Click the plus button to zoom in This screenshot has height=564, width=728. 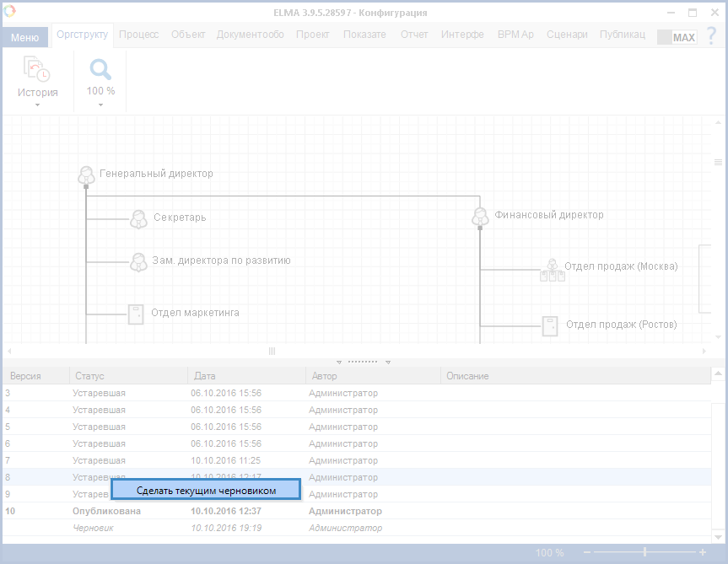pos(702,552)
